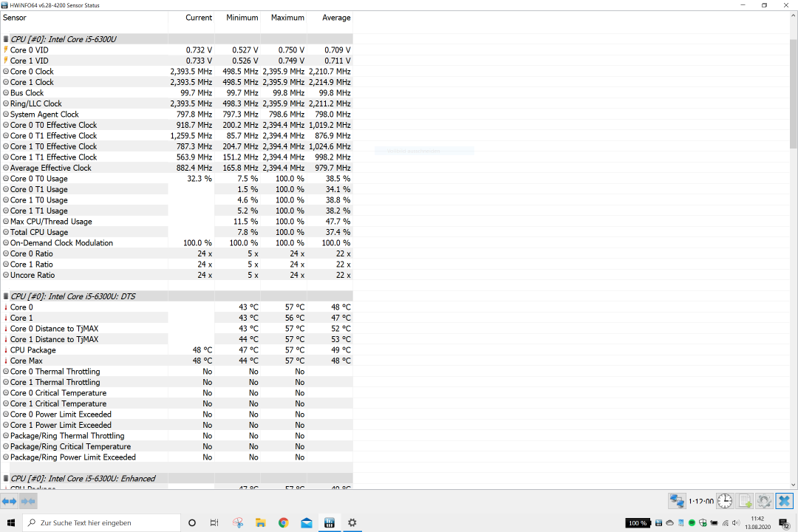Close sensors with the blue X button
Image resolution: width=798 pixels, height=532 pixels.
[x=784, y=501]
